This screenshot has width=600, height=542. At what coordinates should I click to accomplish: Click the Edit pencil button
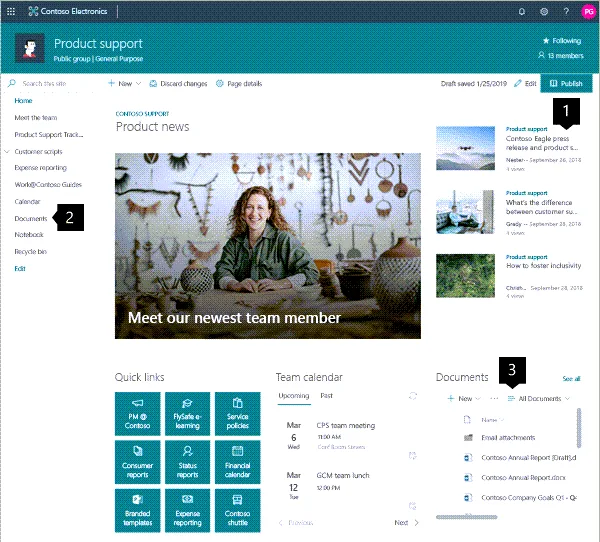tap(525, 83)
